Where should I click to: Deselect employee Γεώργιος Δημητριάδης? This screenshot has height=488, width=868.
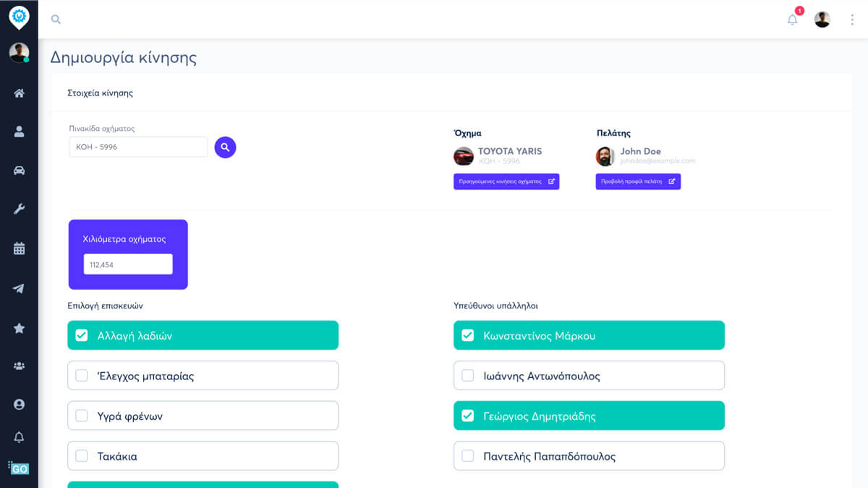pyautogui.click(x=468, y=416)
